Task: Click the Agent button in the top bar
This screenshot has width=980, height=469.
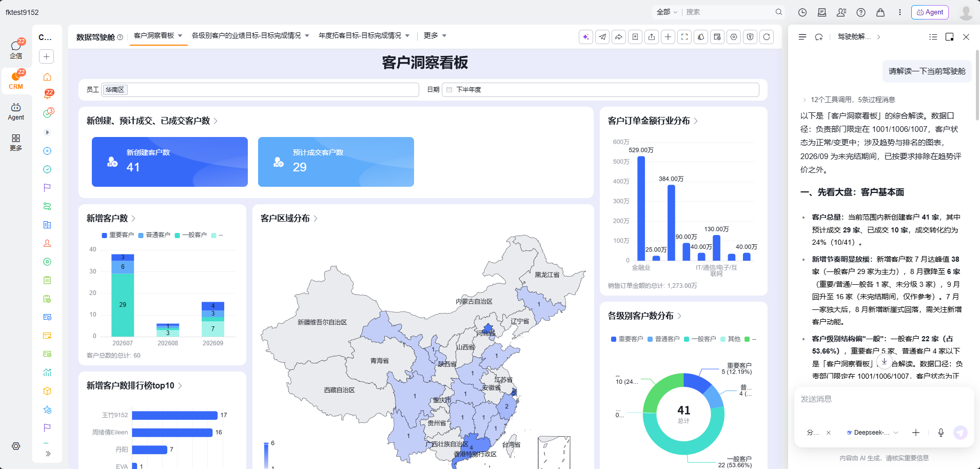Action: click(930, 12)
